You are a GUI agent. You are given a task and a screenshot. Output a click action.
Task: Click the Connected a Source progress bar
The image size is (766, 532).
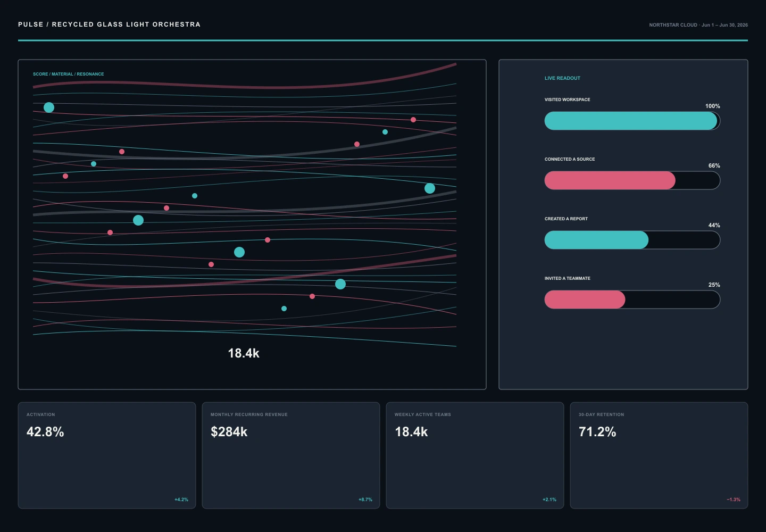(x=632, y=180)
